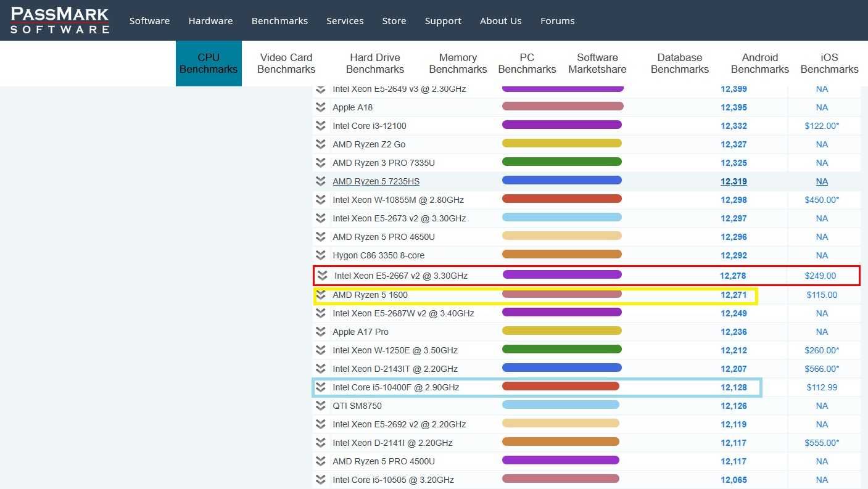Screen dimensions: 868x489
Task: Expand details for Intel Core i3-12100 row
Action: tap(320, 126)
